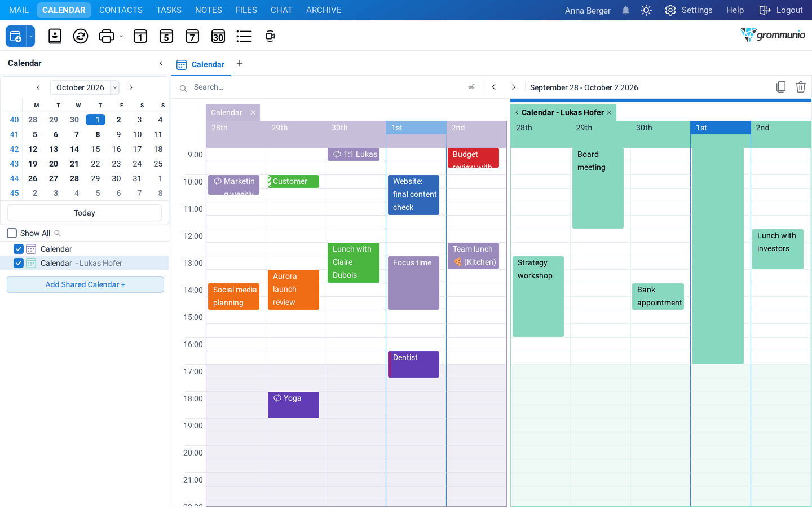The image size is (812, 508).
Task: Open address book icon in toolbar
Action: [55, 37]
